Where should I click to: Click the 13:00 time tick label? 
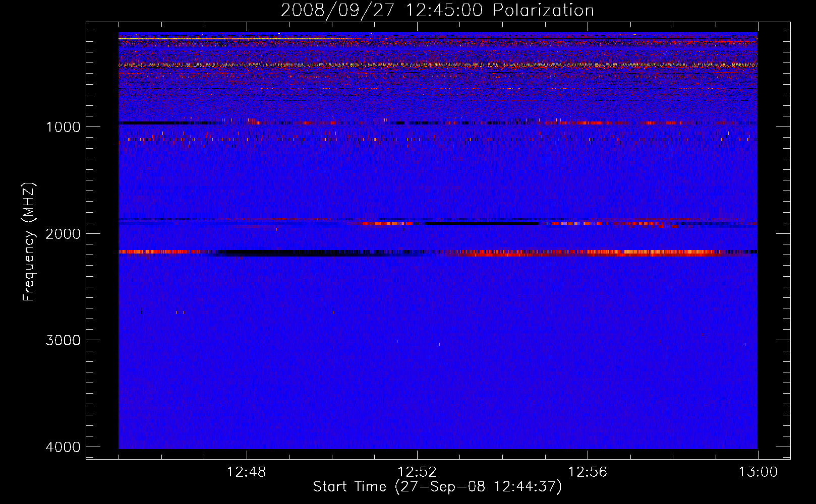coord(758,472)
